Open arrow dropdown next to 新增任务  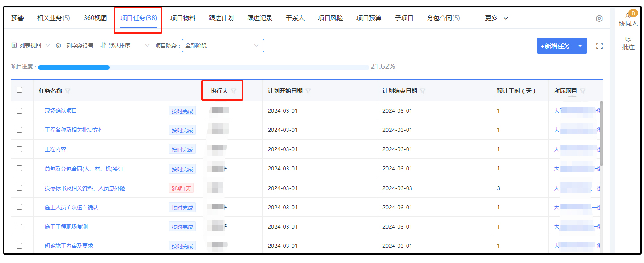click(x=580, y=46)
